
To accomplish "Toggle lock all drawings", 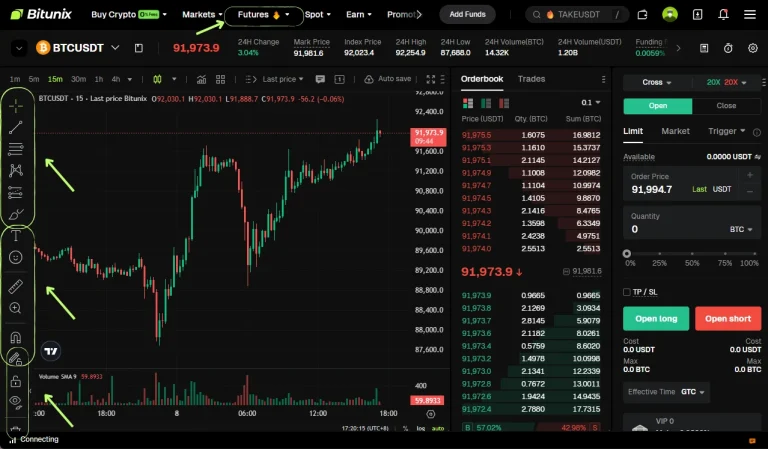I will click(x=16, y=381).
